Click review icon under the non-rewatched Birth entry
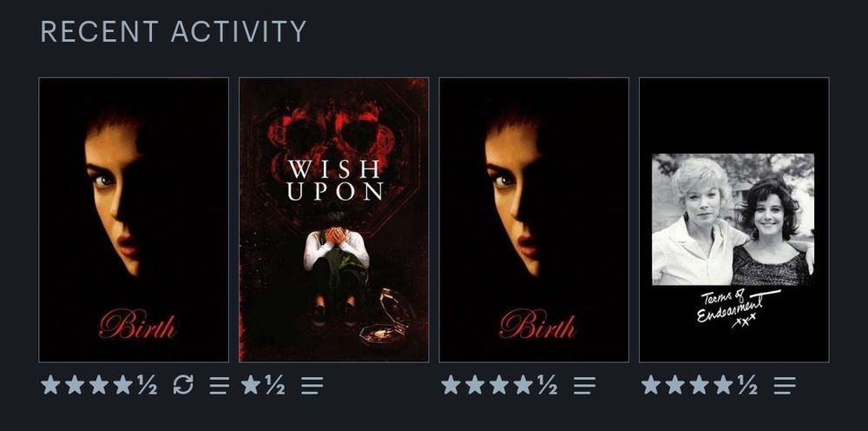 tap(584, 385)
